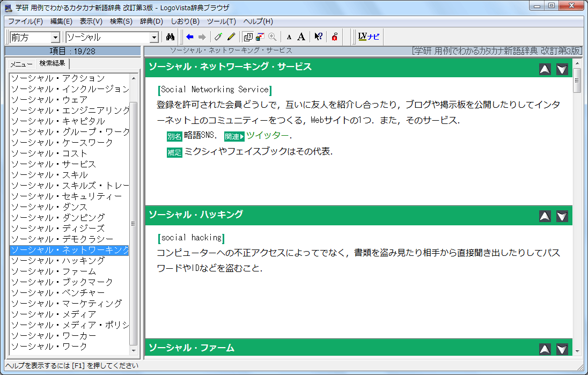
Task: Select ソーシャル・メディア in results list
Action: (54, 314)
